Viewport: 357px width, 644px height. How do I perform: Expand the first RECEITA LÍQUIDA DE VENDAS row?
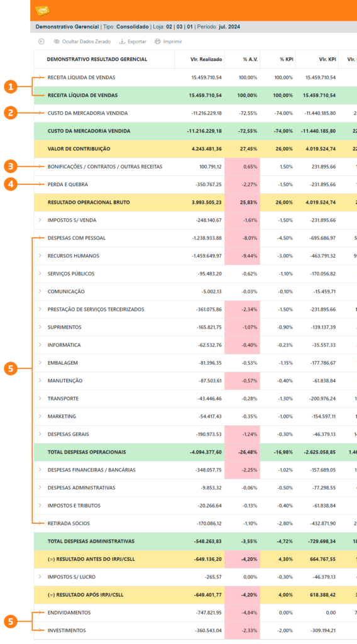[40, 77]
